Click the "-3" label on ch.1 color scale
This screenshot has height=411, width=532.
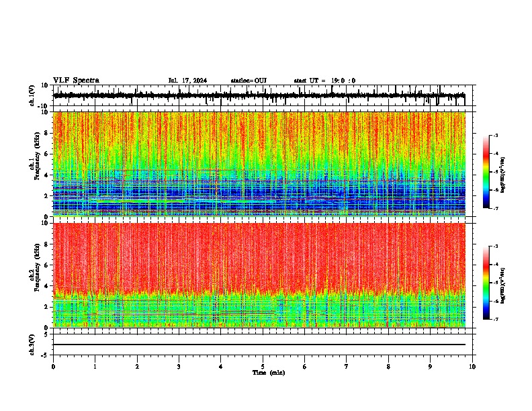(496, 135)
